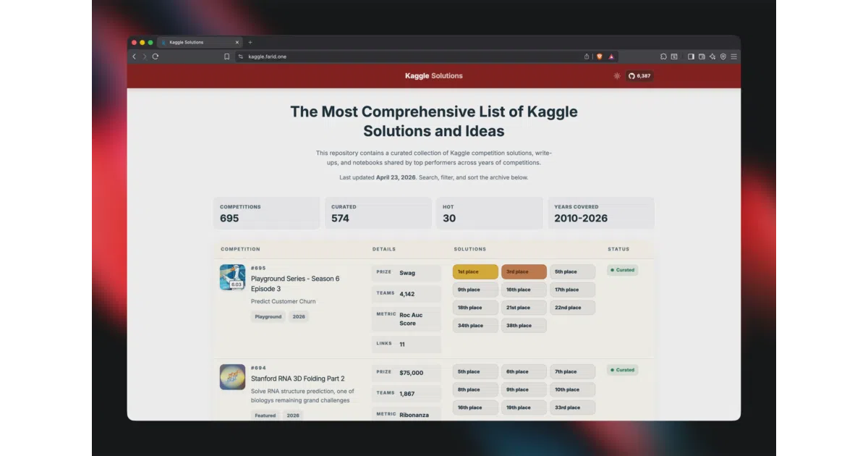Open the 38th place solution
Image resolution: width=868 pixels, height=456 pixels.
pyautogui.click(x=524, y=326)
